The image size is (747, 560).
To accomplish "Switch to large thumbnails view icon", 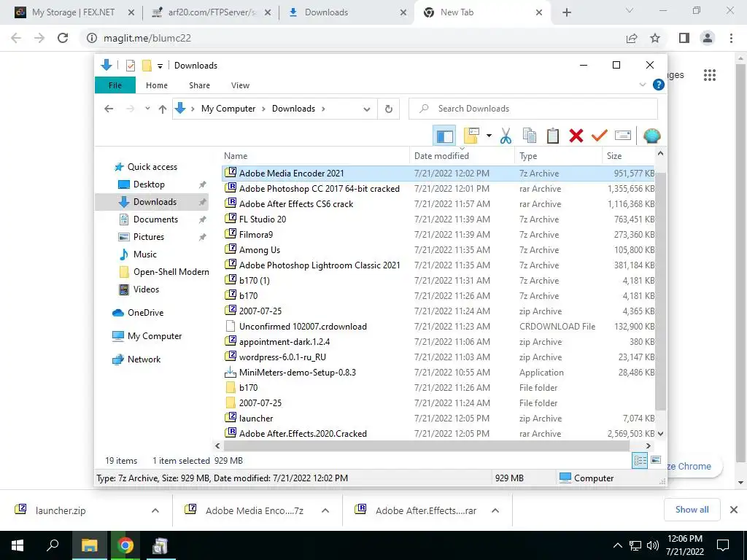I will point(656,460).
